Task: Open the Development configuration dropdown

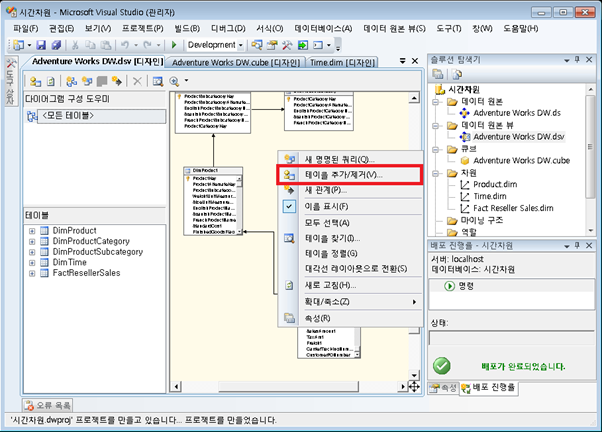Action: [x=241, y=45]
